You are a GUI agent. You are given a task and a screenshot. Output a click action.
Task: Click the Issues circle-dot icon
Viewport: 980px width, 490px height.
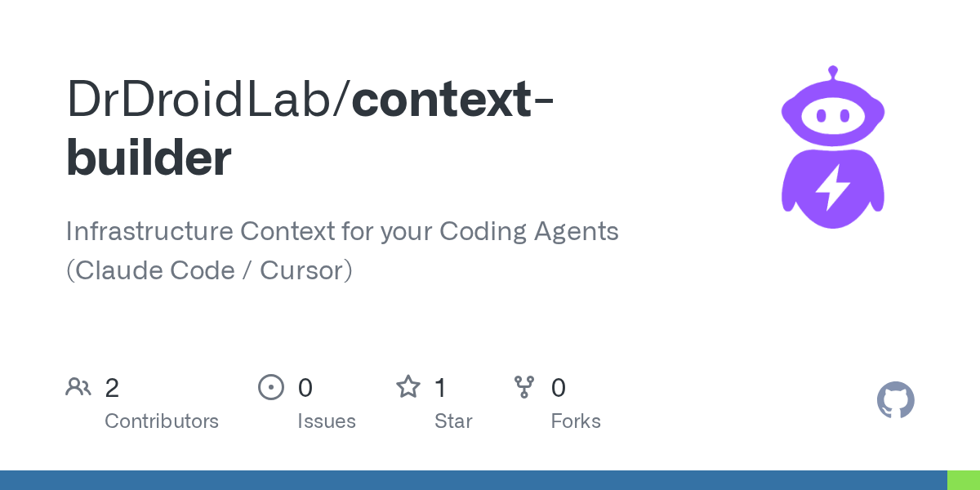[270, 387]
